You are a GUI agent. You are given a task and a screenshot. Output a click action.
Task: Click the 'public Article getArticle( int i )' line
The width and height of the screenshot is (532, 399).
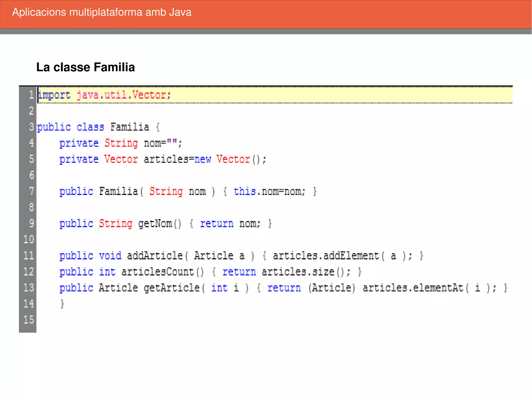coord(283,288)
